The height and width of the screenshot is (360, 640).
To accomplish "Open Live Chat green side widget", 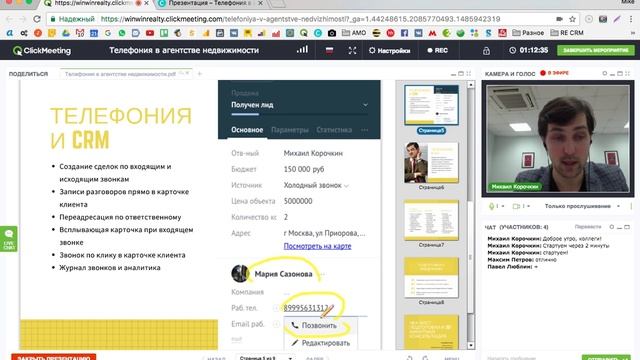I will tap(9, 239).
